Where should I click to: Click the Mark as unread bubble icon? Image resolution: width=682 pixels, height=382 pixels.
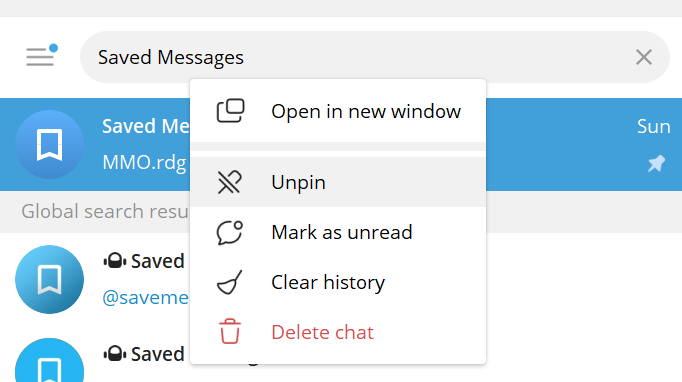click(230, 232)
